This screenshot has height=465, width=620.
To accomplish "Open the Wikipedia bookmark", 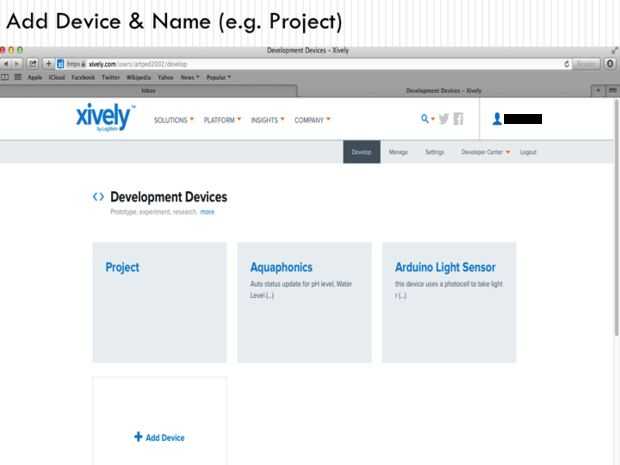I will 138,77.
